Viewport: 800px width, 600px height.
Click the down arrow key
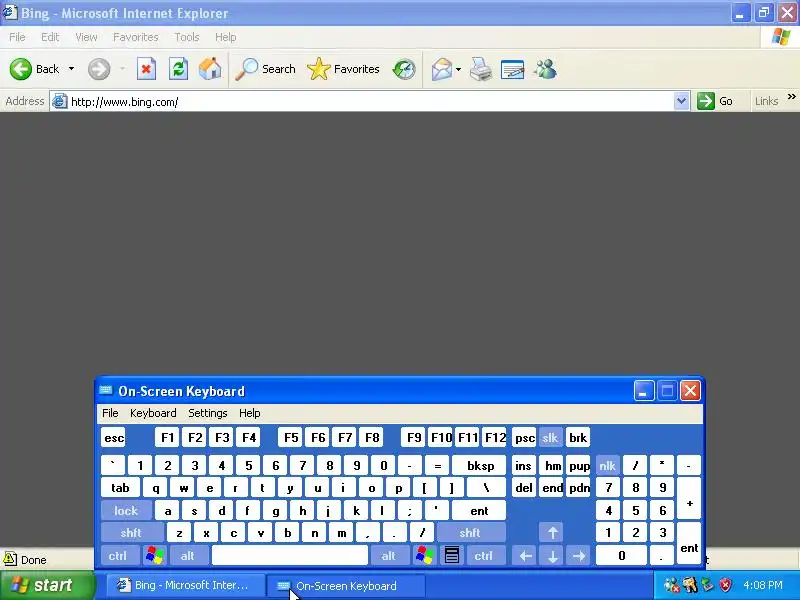click(552, 555)
